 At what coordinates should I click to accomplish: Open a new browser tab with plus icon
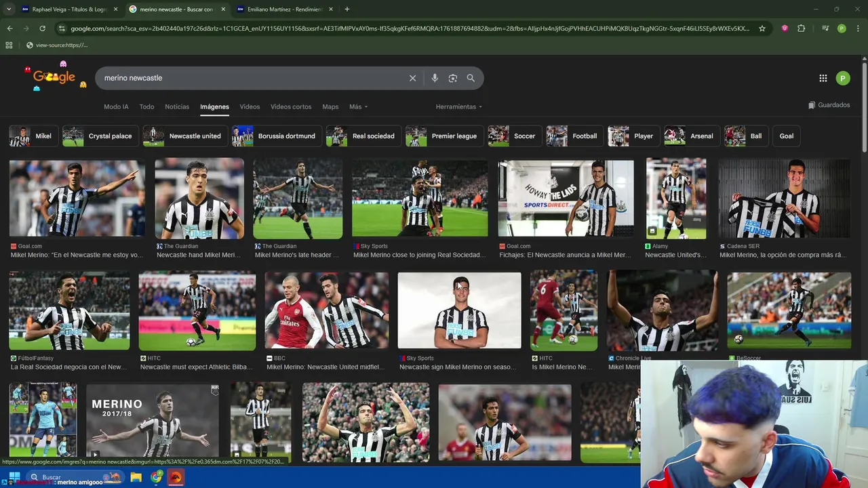347,9
